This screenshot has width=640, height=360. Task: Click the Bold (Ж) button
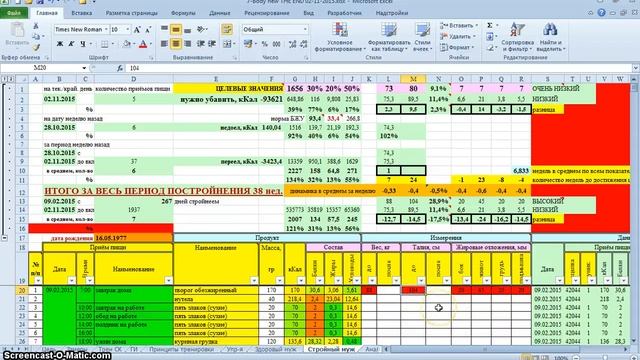pos(60,44)
